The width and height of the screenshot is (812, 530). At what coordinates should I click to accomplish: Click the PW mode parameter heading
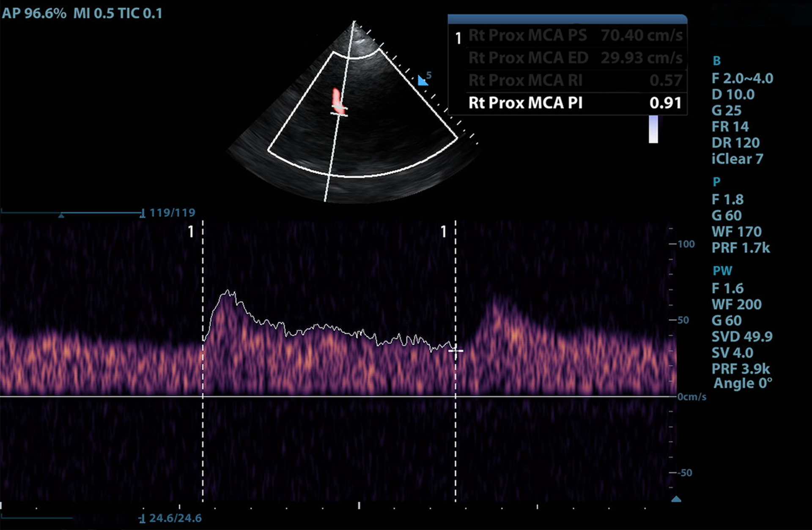click(722, 271)
